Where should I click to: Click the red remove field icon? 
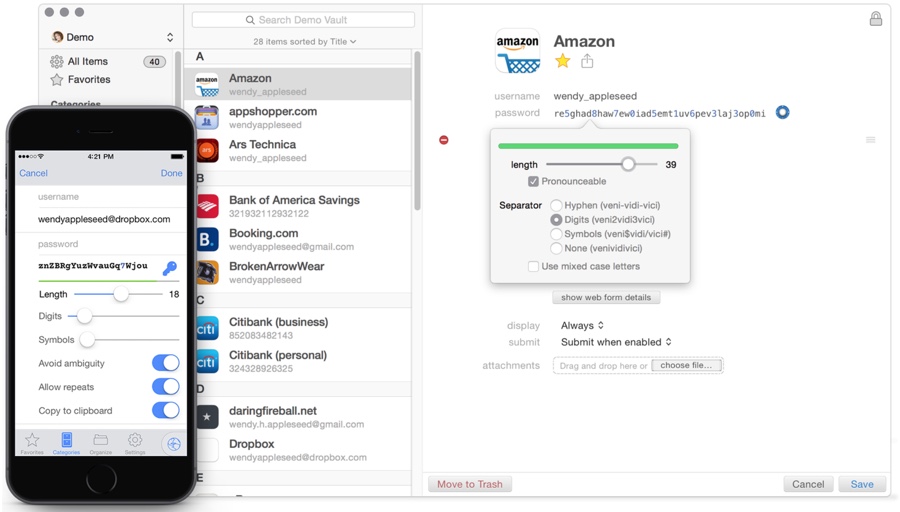444,140
